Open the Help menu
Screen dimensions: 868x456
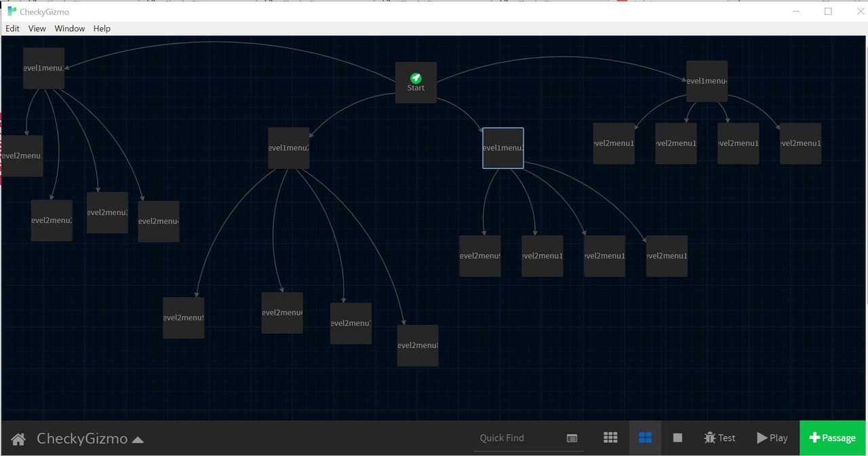click(102, 28)
